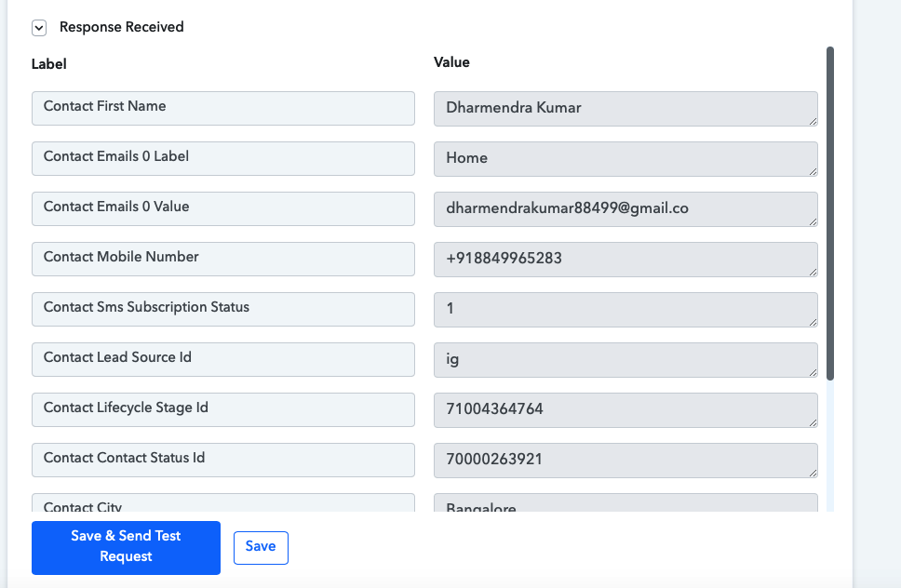Click the Contact Lead Source Id field
This screenshot has height=588, width=901.
223,359
